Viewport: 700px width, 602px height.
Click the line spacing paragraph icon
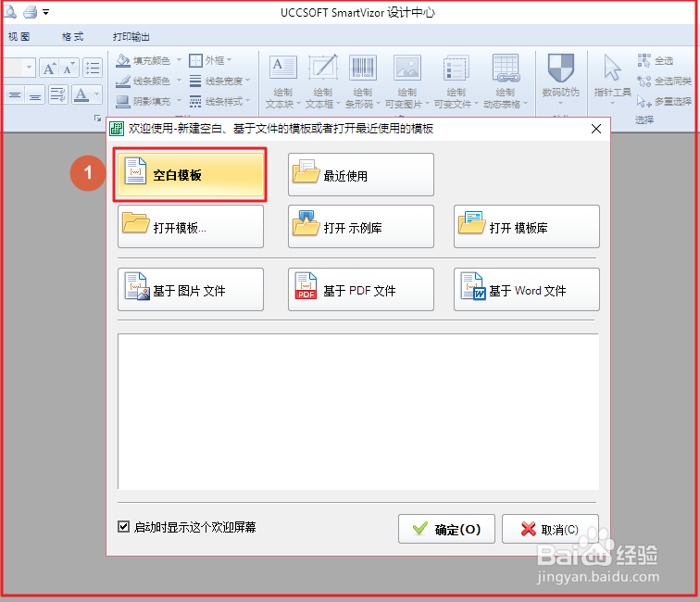pyautogui.click(x=58, y=94)
